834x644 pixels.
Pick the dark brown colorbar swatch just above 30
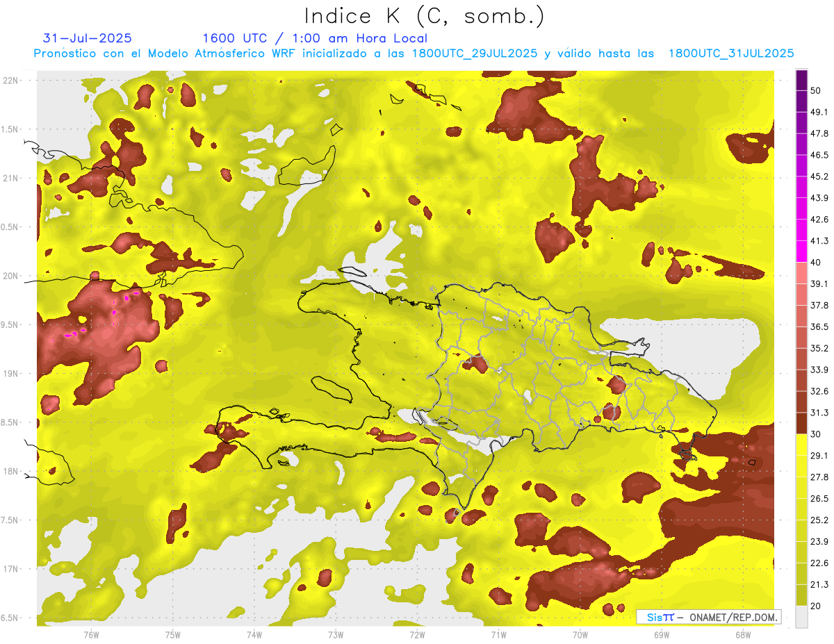pos(801,424)
